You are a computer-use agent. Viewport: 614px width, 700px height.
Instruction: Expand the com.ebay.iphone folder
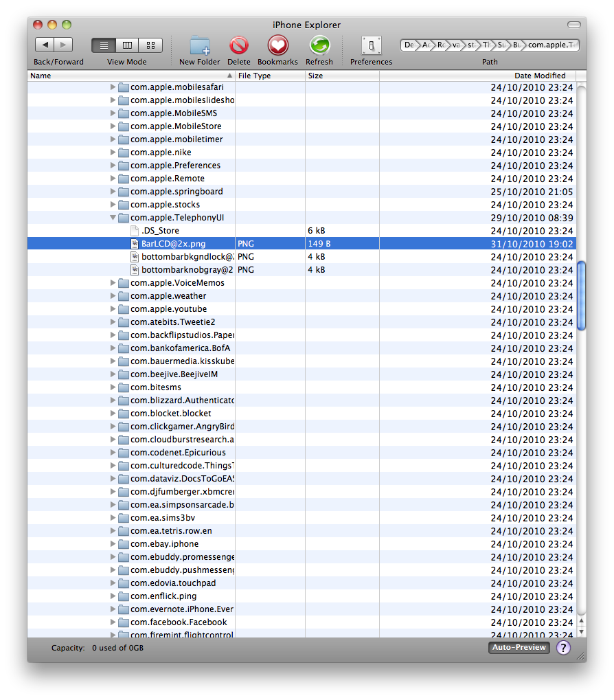(113, 544)
